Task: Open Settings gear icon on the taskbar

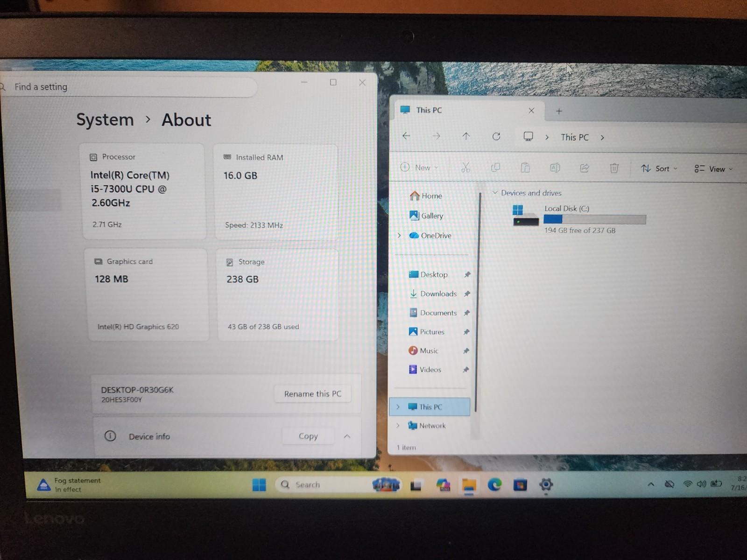Action: click(x=546, y=484)
